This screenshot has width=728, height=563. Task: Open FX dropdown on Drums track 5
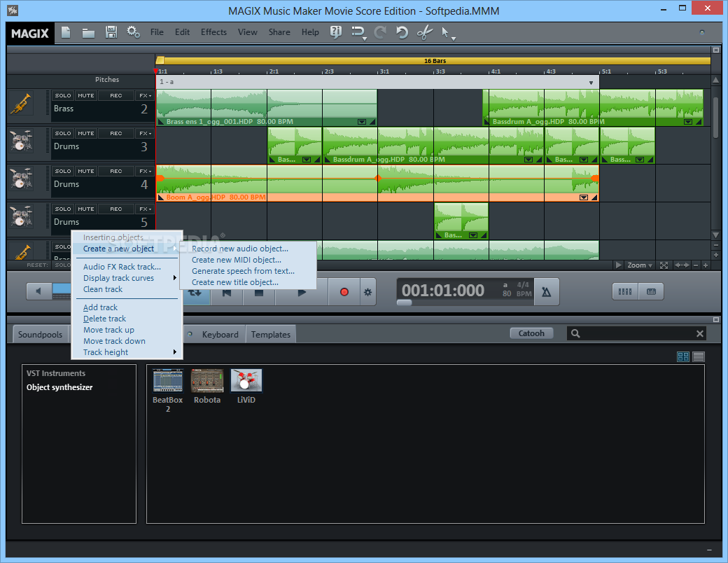pos(145,209)
